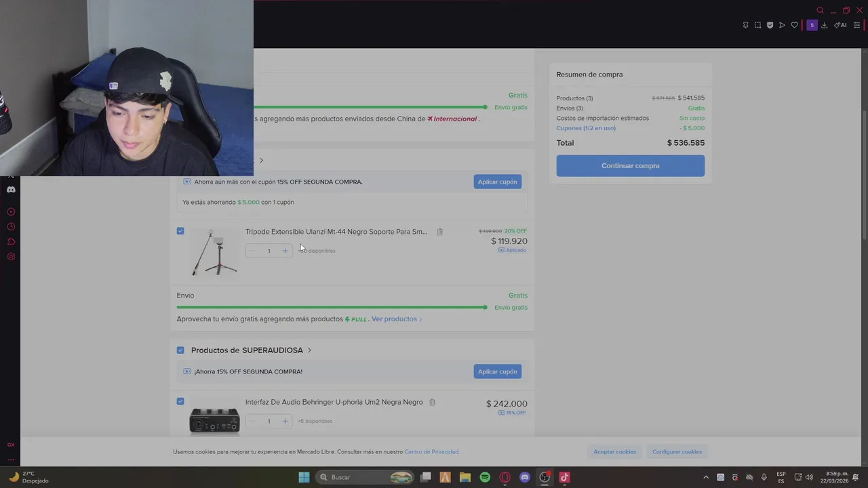Open Task View in the taskbar
The height and width of the screenshot is (488, 868).
[x=425, y=477]
